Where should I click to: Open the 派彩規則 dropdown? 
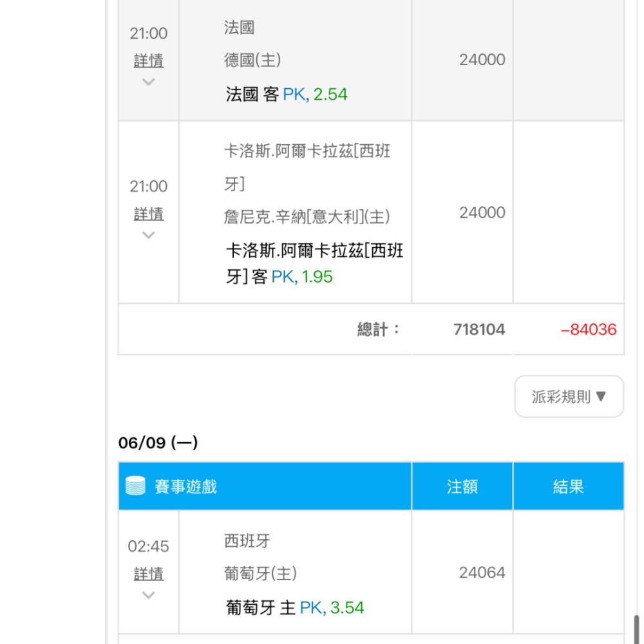pyautogui.click(x=569, y=397)
